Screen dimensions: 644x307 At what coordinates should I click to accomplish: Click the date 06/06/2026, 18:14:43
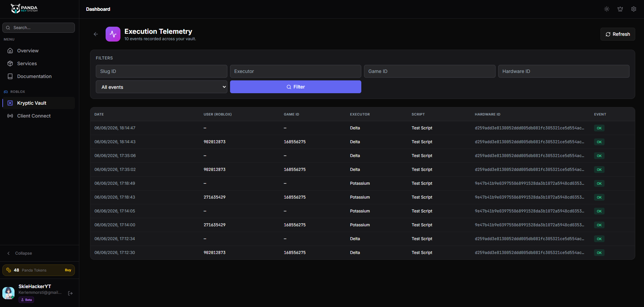pos(115,142)
